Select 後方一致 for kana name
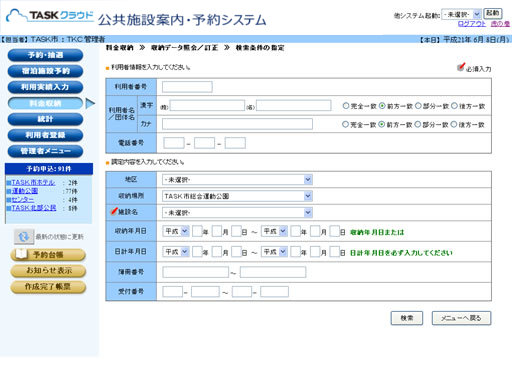The height and width of the screenshot is (384, 512). pyautogui.click(x=454, y=124)
